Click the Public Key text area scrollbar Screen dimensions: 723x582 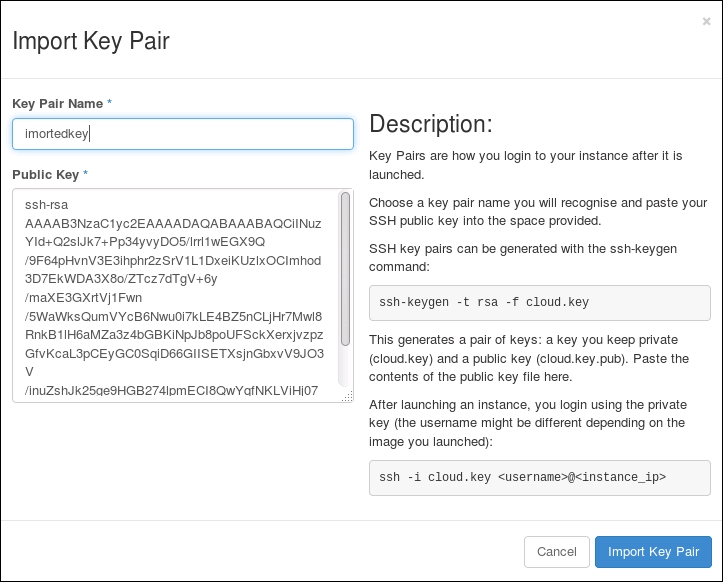pyautogui.click(x=345, y=270)
